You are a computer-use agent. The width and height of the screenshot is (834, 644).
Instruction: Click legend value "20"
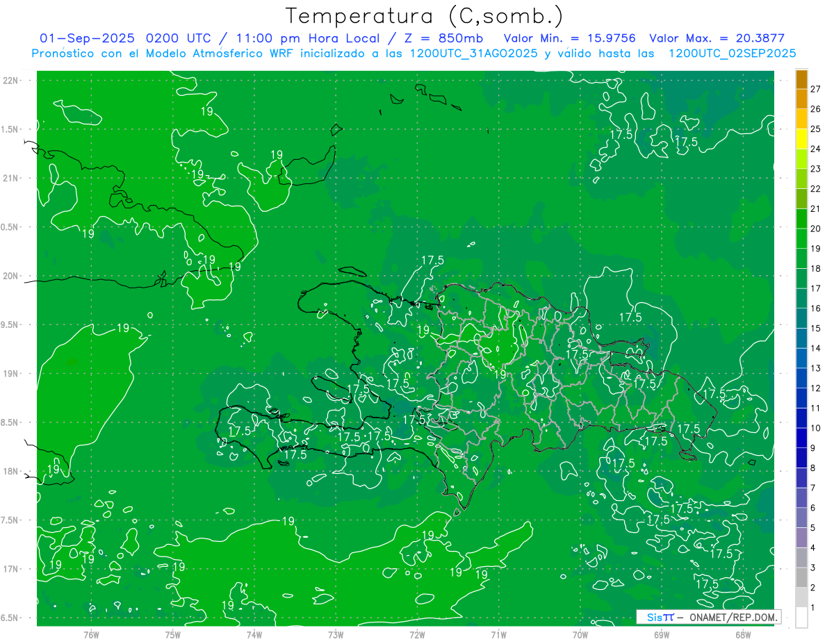816,229
